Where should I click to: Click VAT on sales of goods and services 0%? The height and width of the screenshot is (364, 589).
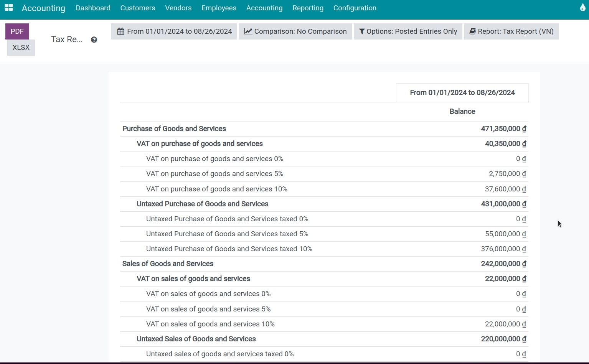point(208,294)
